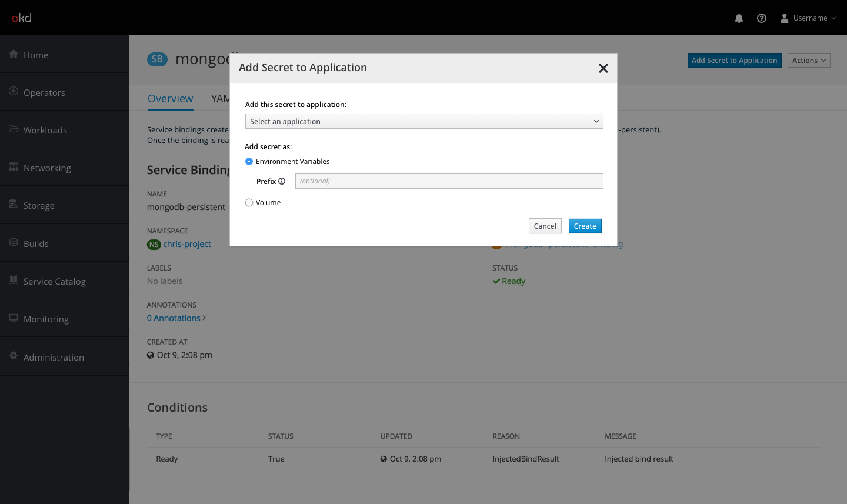Viewport: 847px width, 504px height.
Task: Open the Select an application dropdown
Action: [424, 121]
